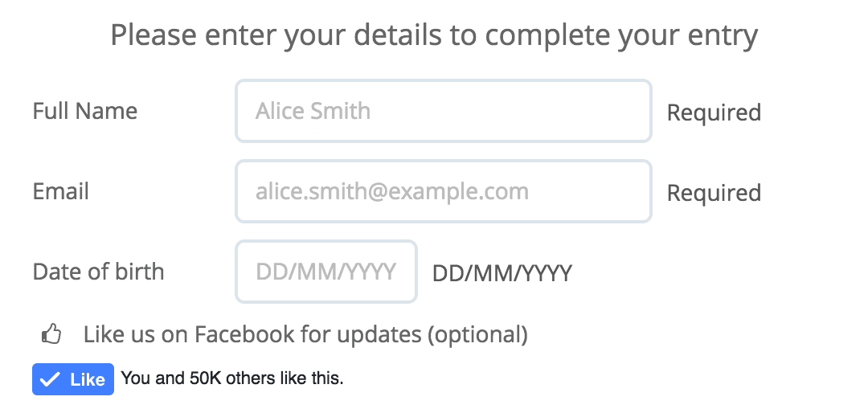
Task: Unlike the page using Facebook Like button
Action: (73, 380)
